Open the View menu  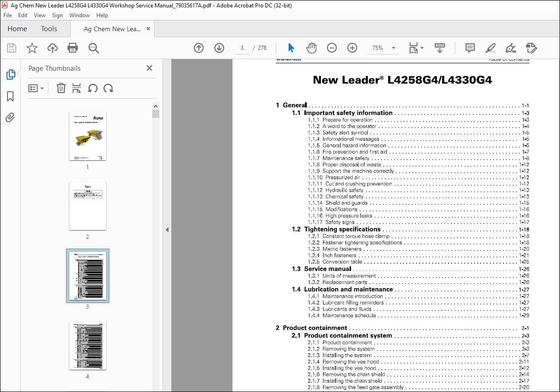pos(40,15)
